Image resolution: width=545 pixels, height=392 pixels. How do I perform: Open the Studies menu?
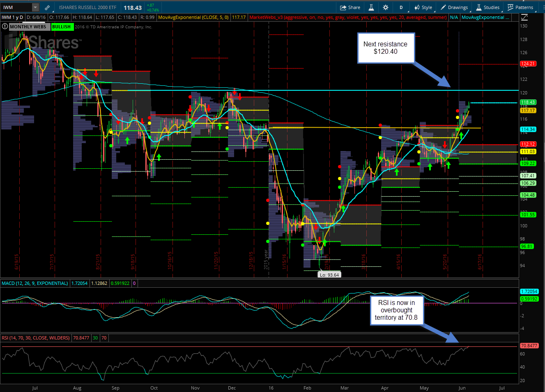tap(488, 7)
